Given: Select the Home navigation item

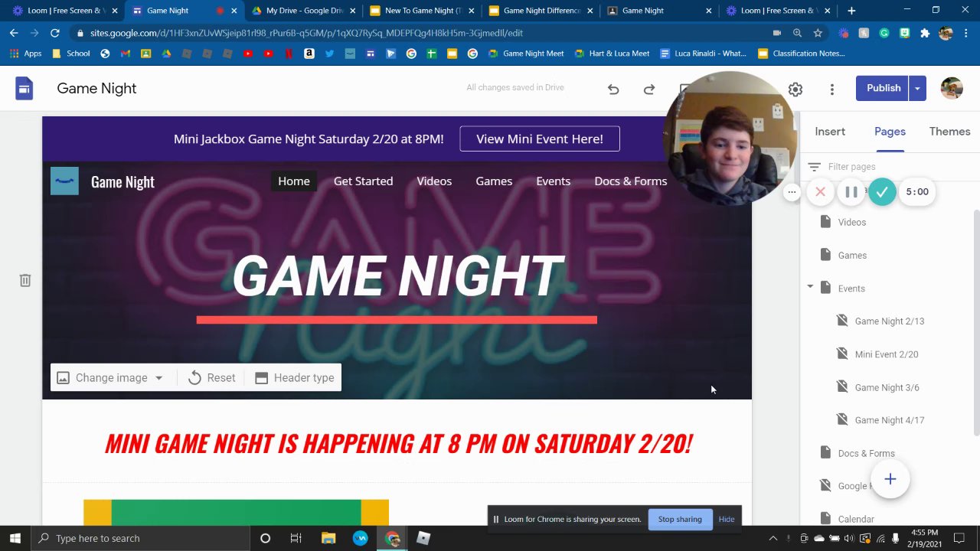Looking at the screenshot, I should tap(294, 181).
